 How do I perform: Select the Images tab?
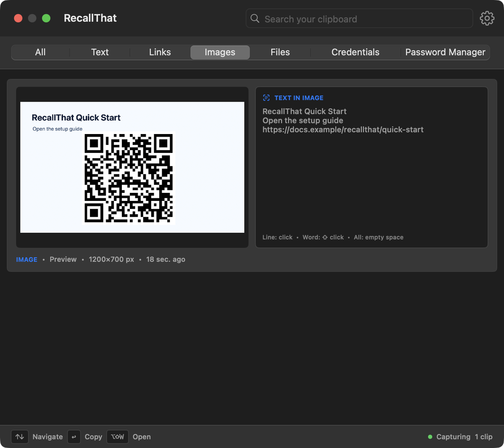(x=220, y=53)
